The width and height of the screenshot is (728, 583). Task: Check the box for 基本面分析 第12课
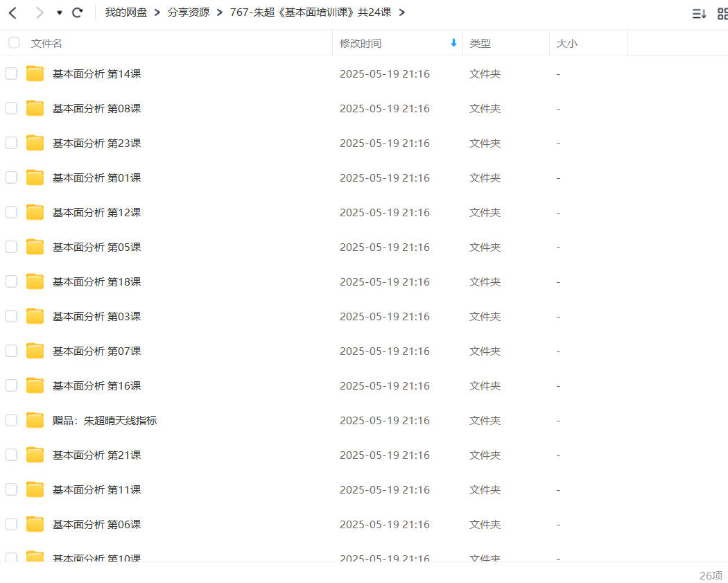tap(11, 212)
